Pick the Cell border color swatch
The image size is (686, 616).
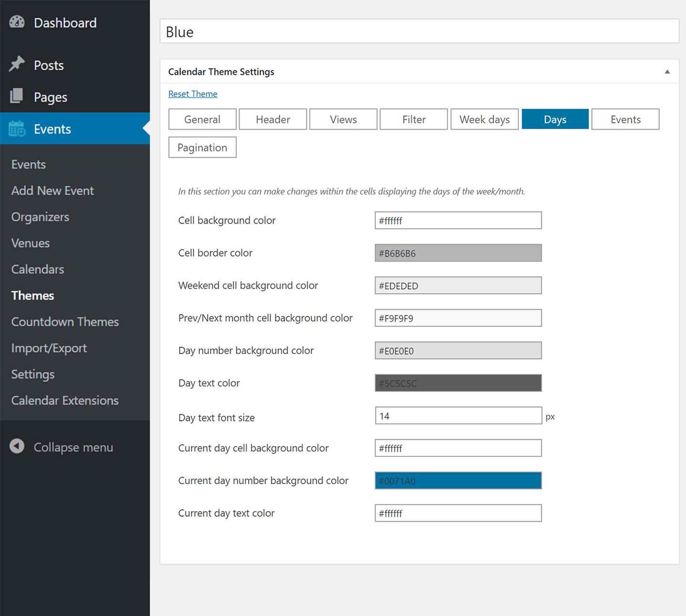(458, 253)
